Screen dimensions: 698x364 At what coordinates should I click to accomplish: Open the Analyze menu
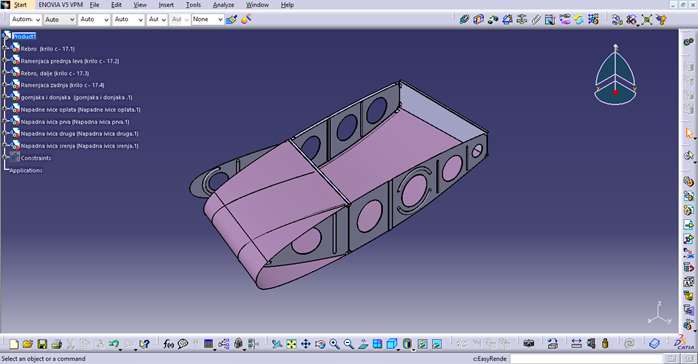[223, 5]
